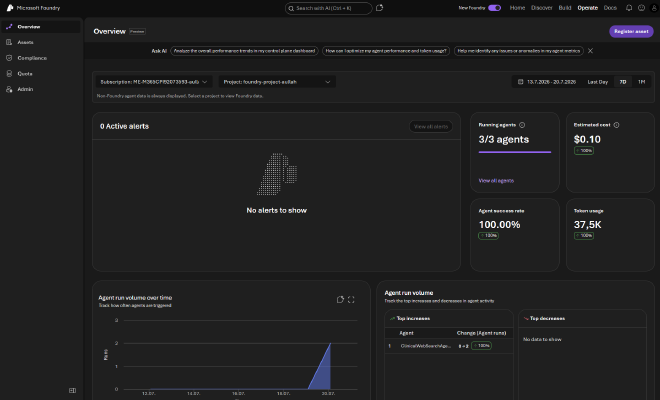Ask AI to analyze overall performance trends
The width and height of the screenshot is (660, 400).
(244, 51)
